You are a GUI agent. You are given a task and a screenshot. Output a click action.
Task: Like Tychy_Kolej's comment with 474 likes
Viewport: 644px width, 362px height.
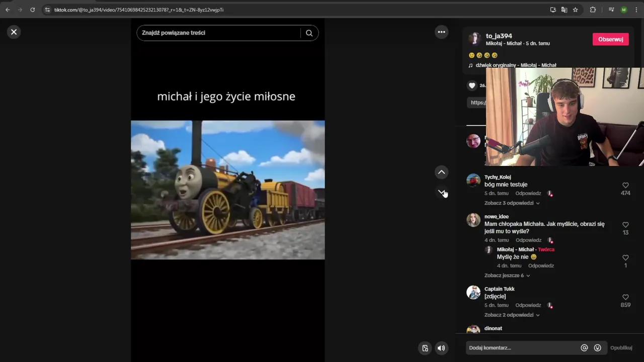click(x=625, y=185)
